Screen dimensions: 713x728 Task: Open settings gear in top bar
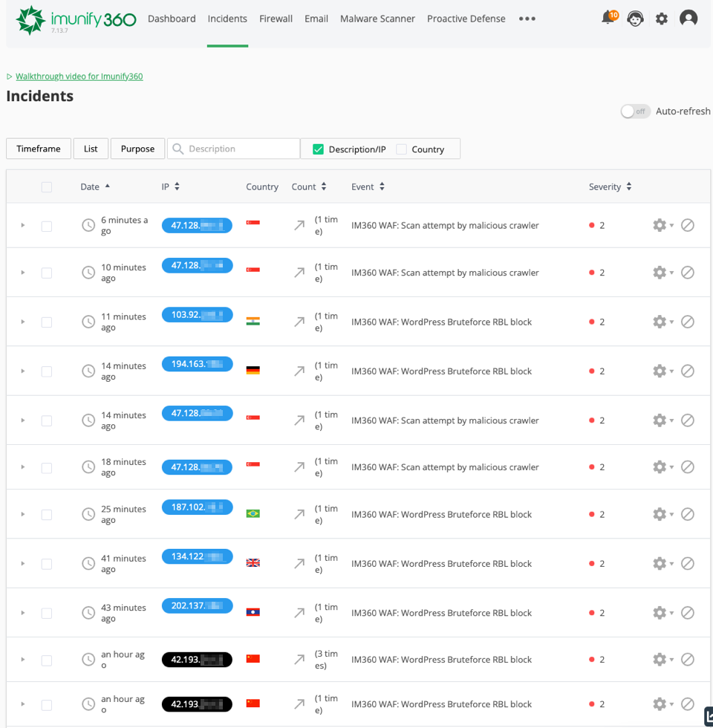[x=662, y=19]
